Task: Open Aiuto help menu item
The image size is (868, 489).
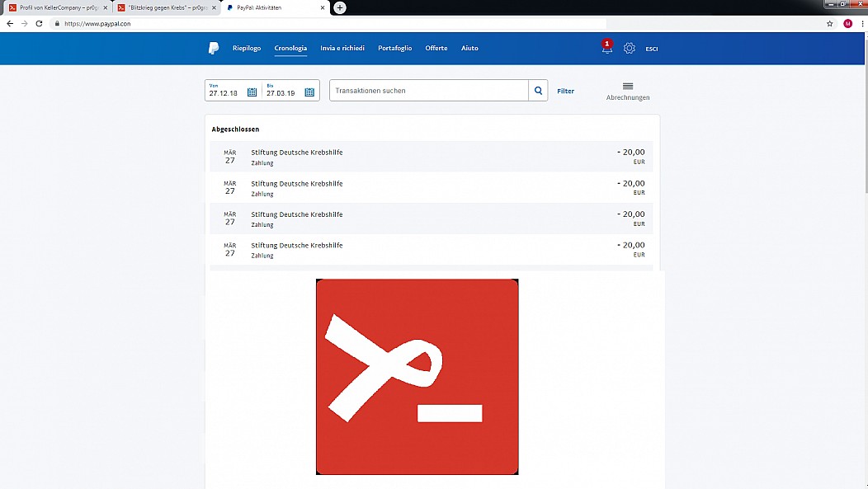Action: tap(469, 48)
